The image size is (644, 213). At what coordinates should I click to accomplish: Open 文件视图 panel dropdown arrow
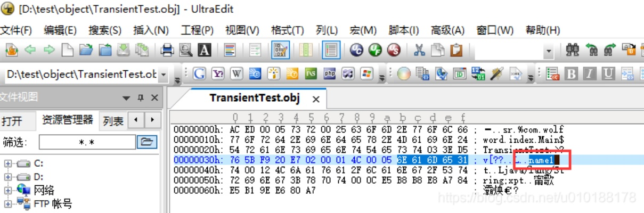[x=126, y=98]
